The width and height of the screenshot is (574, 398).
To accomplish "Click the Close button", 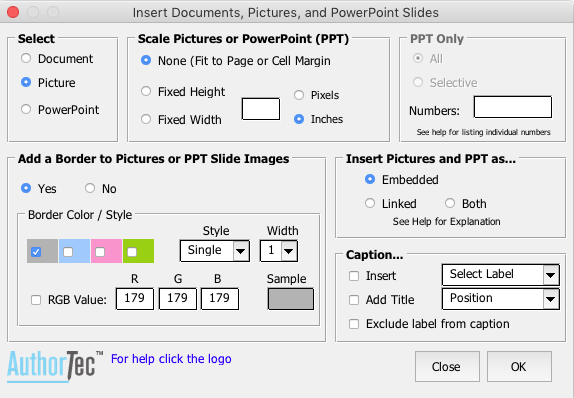I will (x=447, y=367).
